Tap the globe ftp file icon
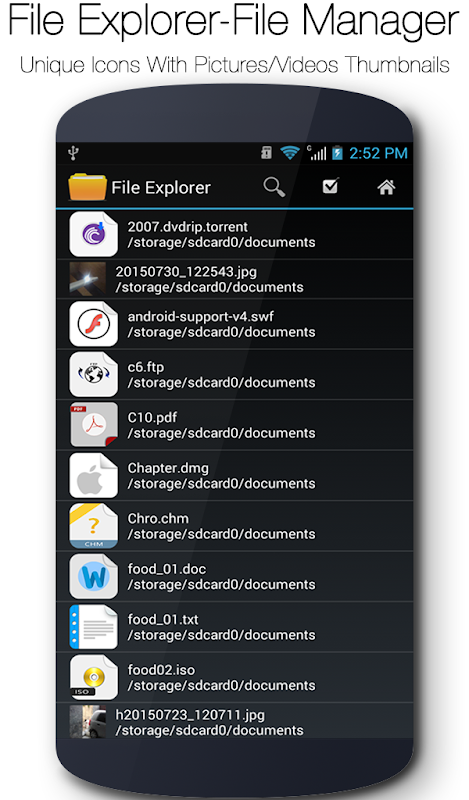469x800 pixels. tap(94, 374)
